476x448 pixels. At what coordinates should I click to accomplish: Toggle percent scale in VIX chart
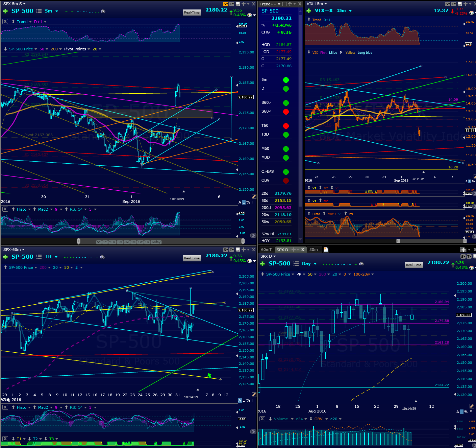tap(473, 182)
